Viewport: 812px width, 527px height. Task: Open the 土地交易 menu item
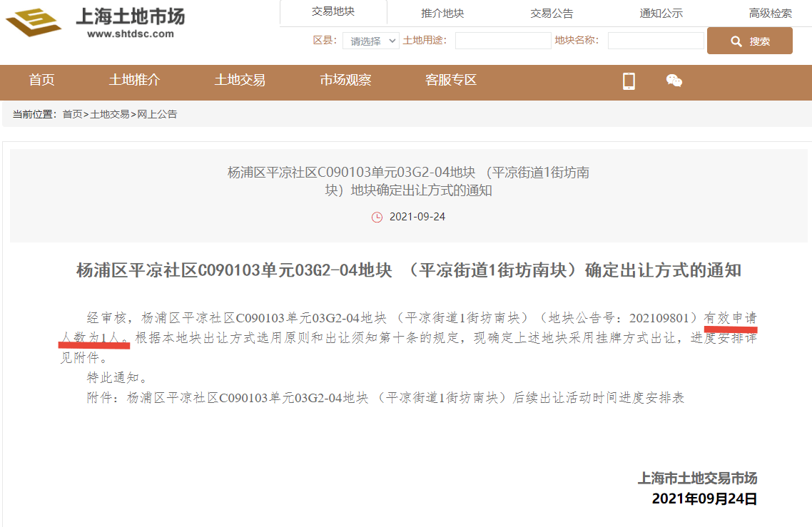click(240, 80)
